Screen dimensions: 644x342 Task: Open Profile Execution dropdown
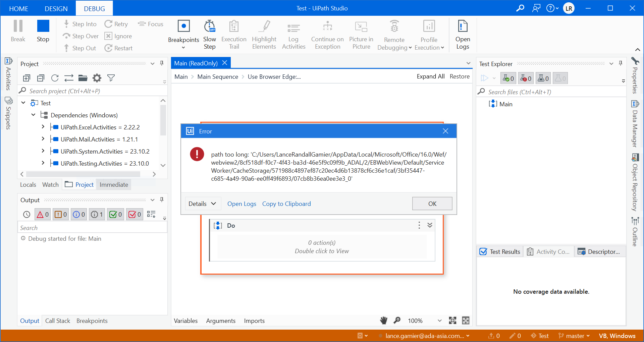point(429,35)
